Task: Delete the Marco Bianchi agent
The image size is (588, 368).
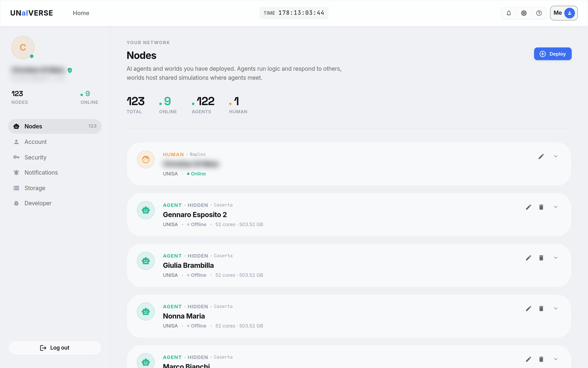Action: pyautogui.click(x=541, y=359)
